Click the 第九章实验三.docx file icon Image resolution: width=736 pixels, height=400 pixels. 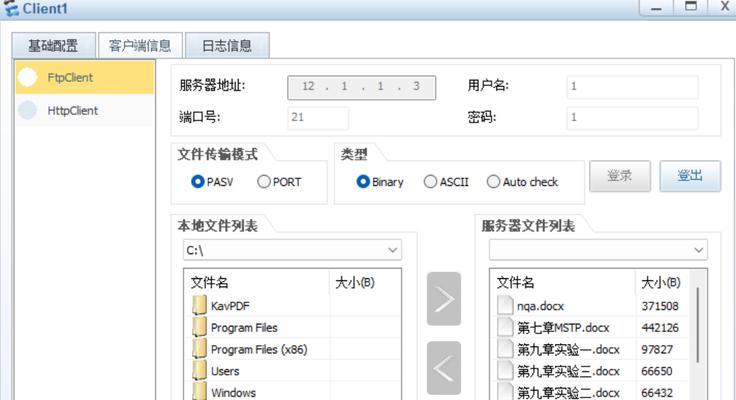coord(505,370)
